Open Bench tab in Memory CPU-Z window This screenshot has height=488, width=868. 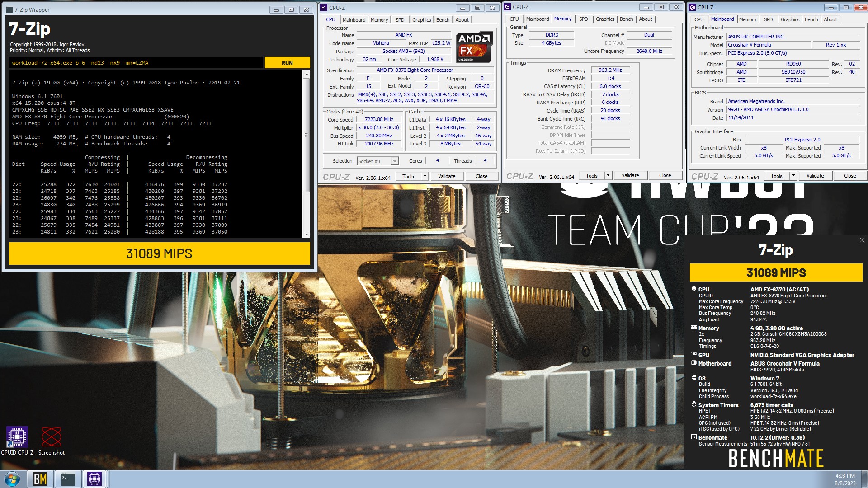coord(627,19)
